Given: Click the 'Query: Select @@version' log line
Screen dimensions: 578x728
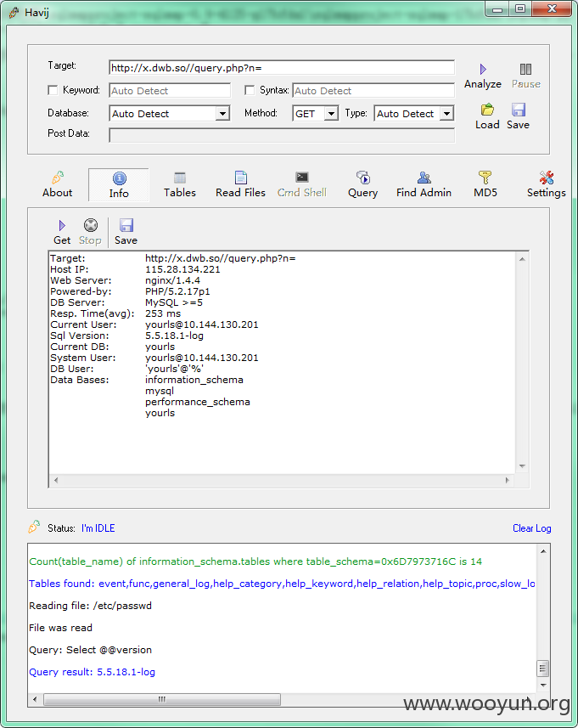Looking at the screenshot, I should tap(91, 650).
